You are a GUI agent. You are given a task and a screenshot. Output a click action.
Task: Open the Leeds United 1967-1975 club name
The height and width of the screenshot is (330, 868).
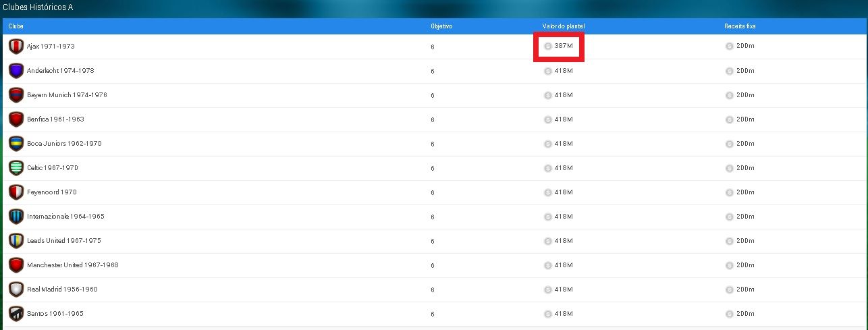click(63, 241)
